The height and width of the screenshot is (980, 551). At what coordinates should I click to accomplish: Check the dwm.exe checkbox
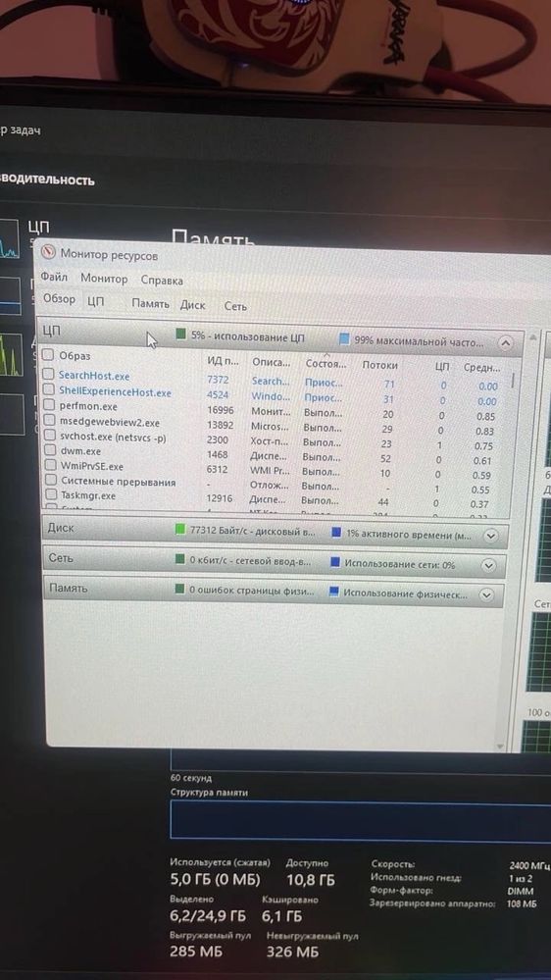pyautogui.click(x=49, y=450)
